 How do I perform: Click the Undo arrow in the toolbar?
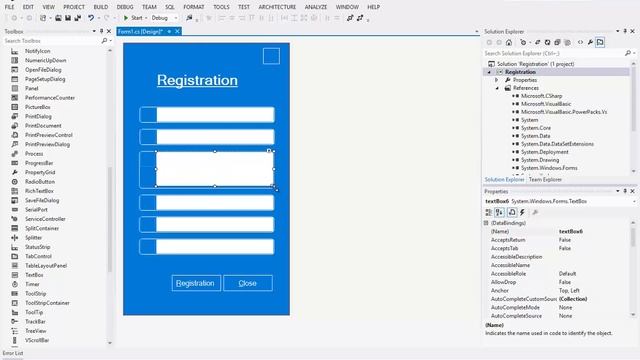(91, 18)
